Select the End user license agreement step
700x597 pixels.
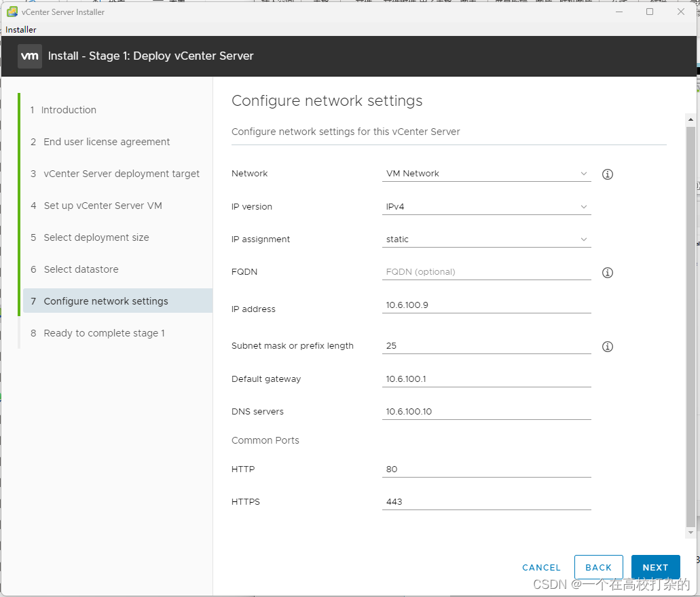click(x=107, y=142)
